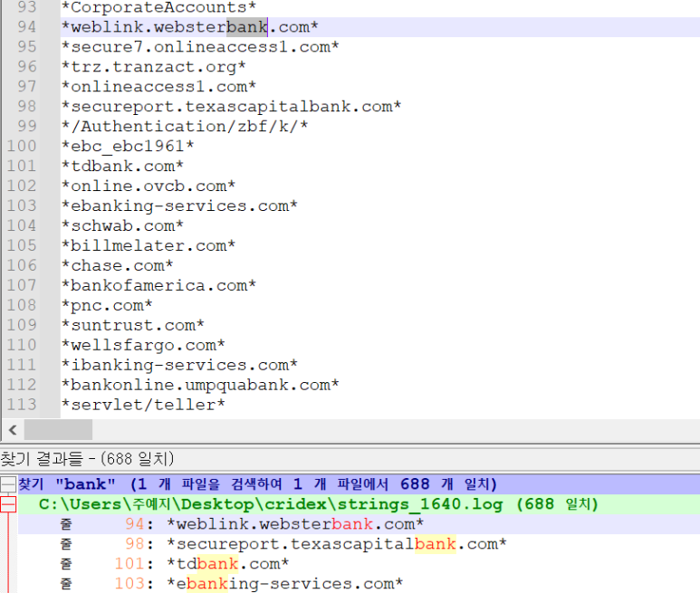Collapse the "bank" search results header

(8, 484)
